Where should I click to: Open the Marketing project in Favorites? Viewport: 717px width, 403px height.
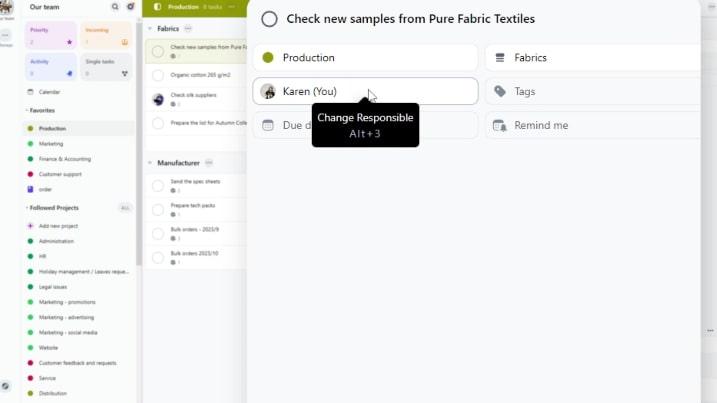coord(51,143)
